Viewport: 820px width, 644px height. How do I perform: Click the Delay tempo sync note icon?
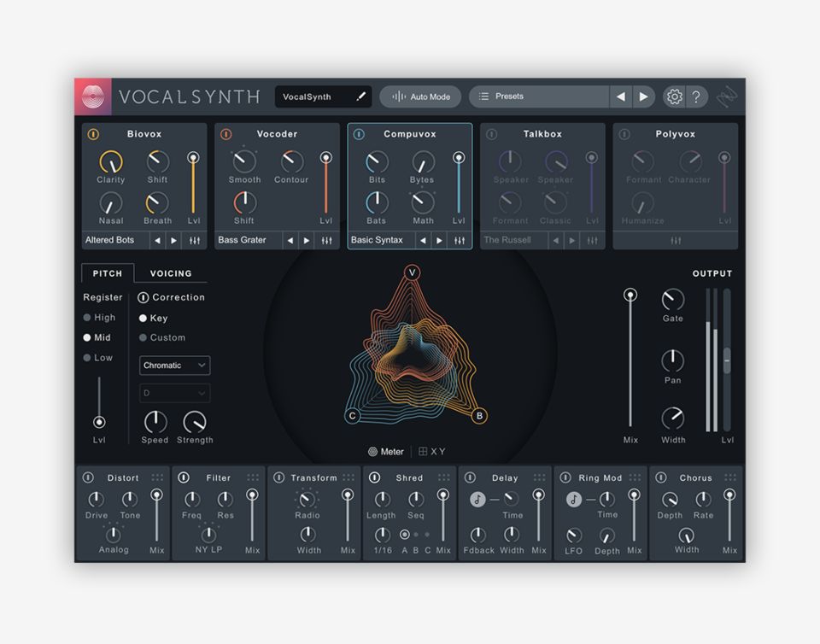(x=477, y=499)
